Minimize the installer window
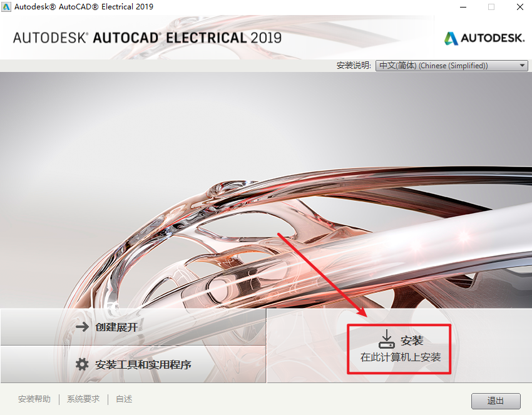532x415 pixels. click(463, 7)
